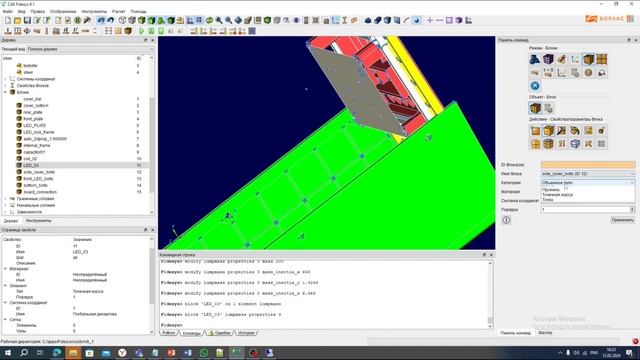Click the first zoom magnifier in toolbar
Image resolution: width=640 pixels, height=360 pixels.
(219, 20)
